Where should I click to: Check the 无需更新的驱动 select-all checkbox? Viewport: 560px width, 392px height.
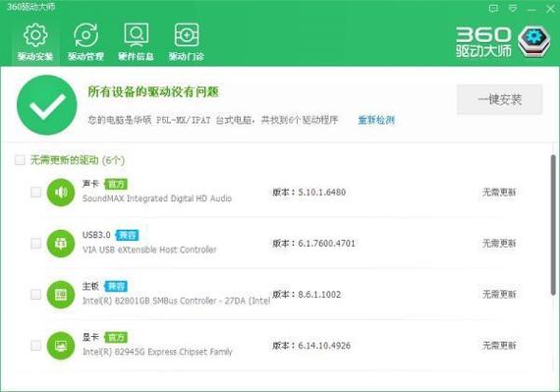(20, 159)
